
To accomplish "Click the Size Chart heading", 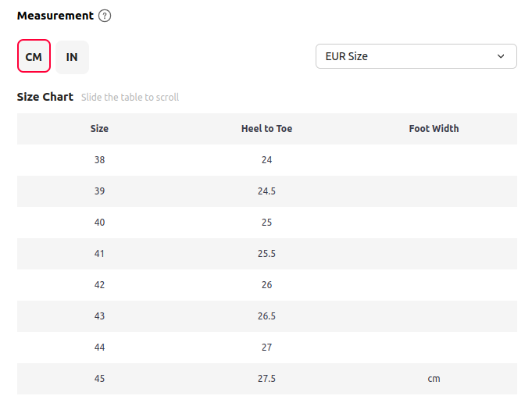I will tap(45, 97).
